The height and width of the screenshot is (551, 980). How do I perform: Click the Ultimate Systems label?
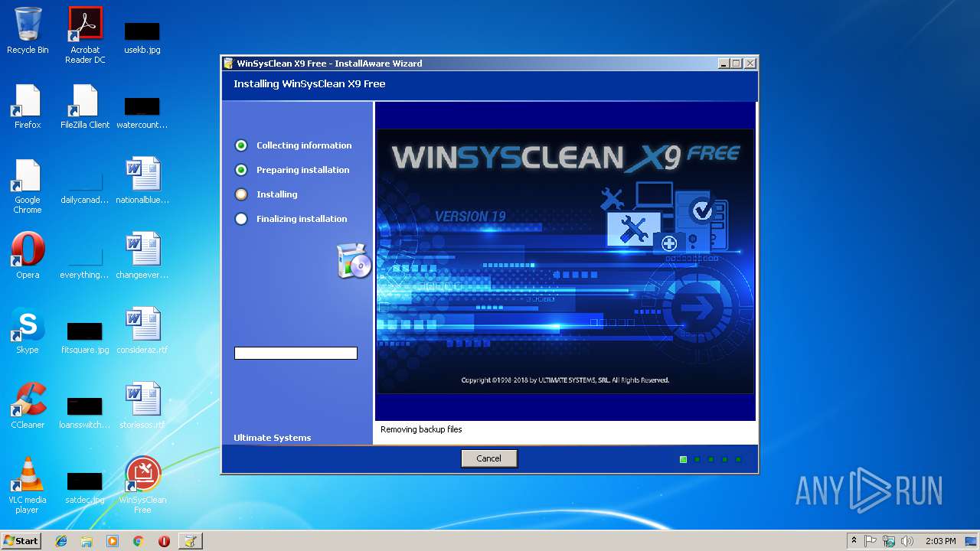click(x=272, y=438)
